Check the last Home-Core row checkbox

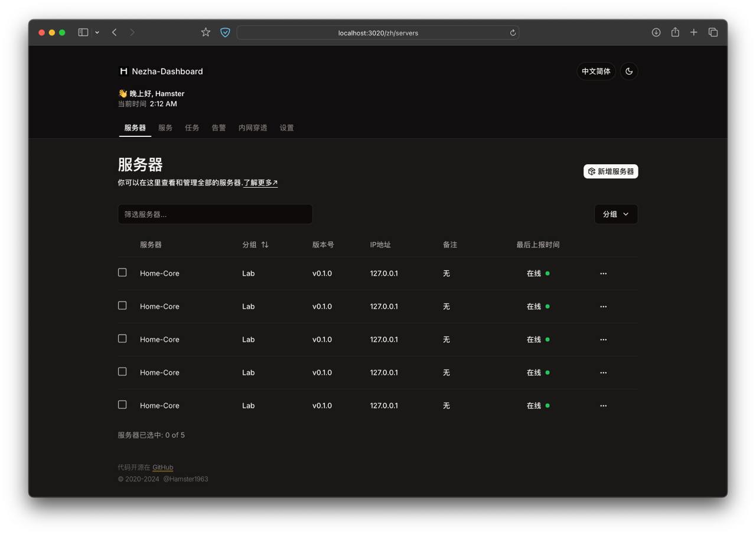122,405
